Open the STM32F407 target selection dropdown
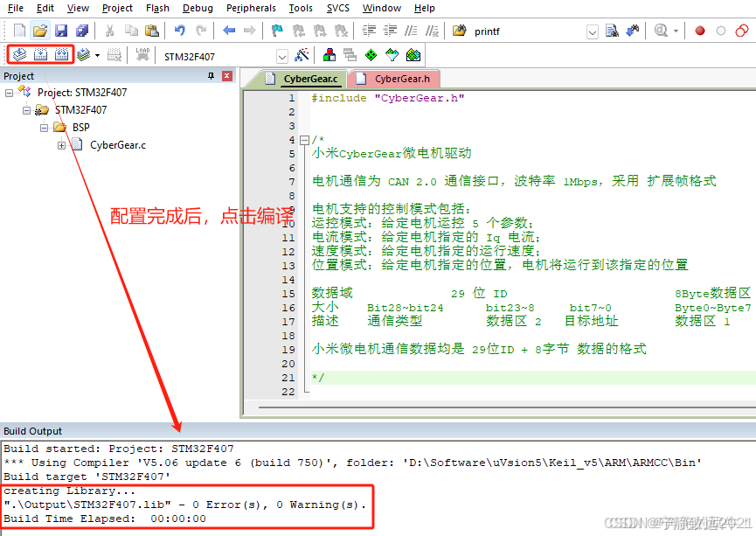This screenshot has height=536, width=756. pyautogui.click(x=282, y=57)
